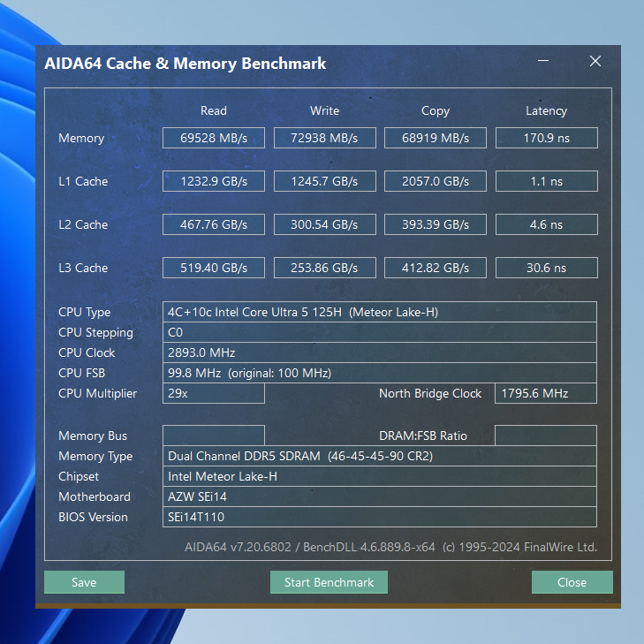Click CPU FSB field 99.8 MHz

[x=380, y=373]
